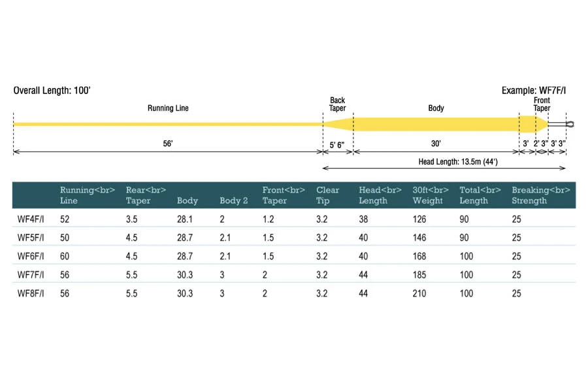Click the 28.1 body value in the table
This screenshot has height=388, width=588.
186,219
